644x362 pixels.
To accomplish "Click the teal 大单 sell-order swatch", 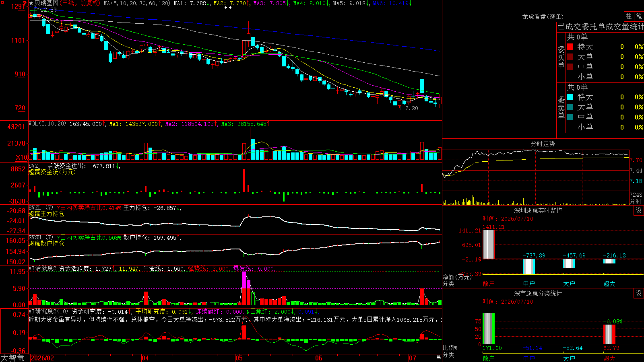I will (x=570, y=107).
